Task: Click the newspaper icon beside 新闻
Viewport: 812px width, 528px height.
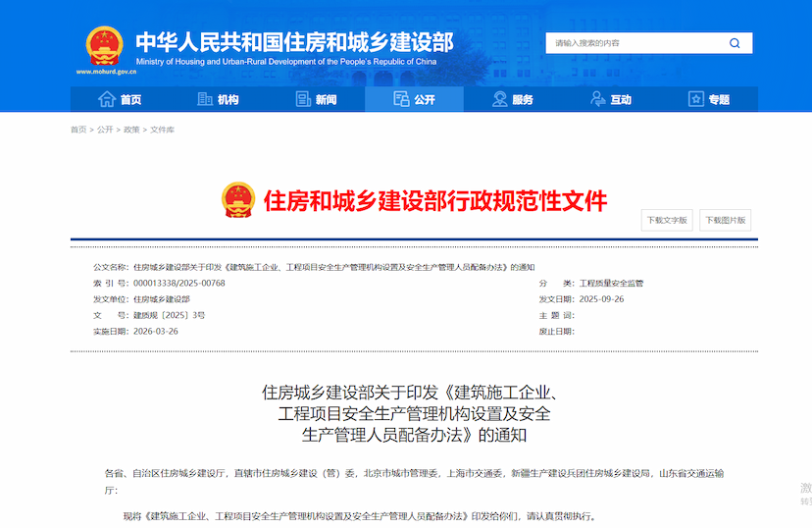Action: point(303,99)
